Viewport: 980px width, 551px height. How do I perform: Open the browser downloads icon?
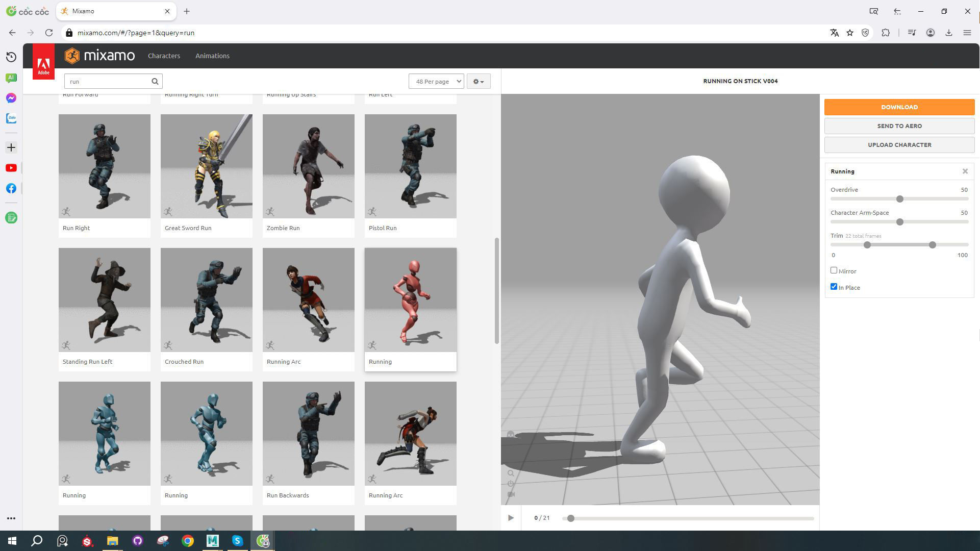[949, 33]
